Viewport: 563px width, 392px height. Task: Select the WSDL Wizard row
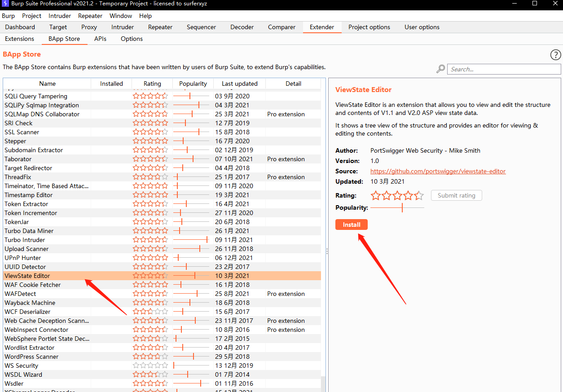[162, 374]
